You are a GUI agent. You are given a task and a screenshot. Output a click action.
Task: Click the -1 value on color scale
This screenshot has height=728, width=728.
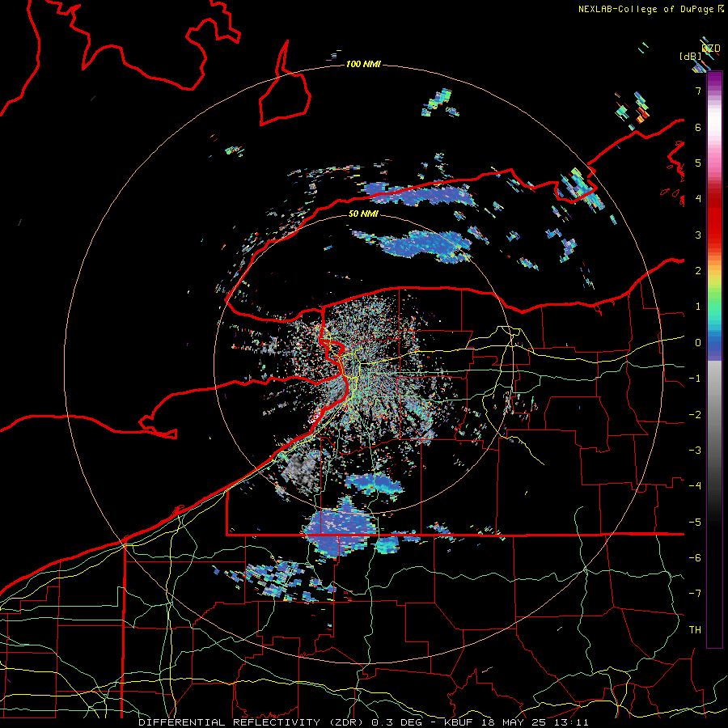695,379
